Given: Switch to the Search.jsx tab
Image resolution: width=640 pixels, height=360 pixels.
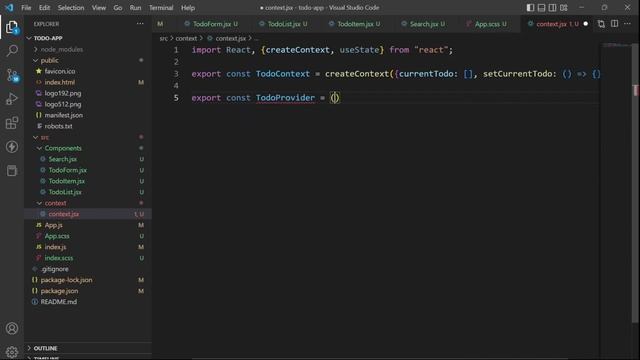Looking at the screenshot, I should point(424,24).
